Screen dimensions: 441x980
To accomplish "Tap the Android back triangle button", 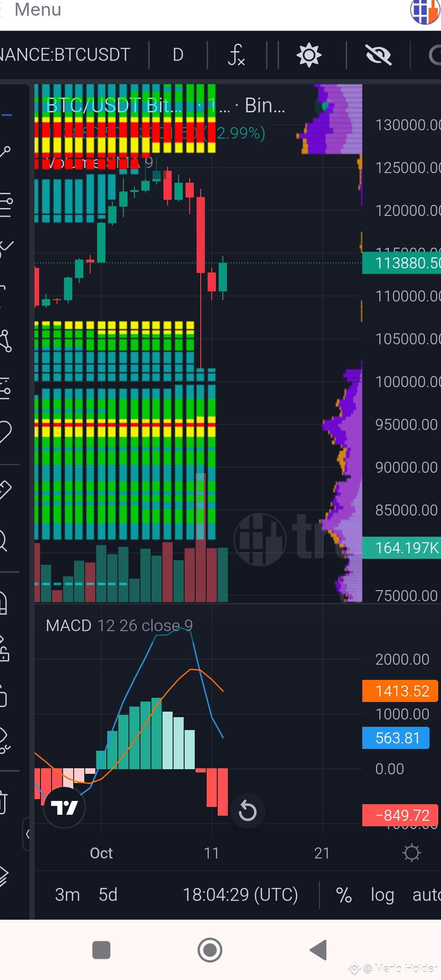I will 318,950.
